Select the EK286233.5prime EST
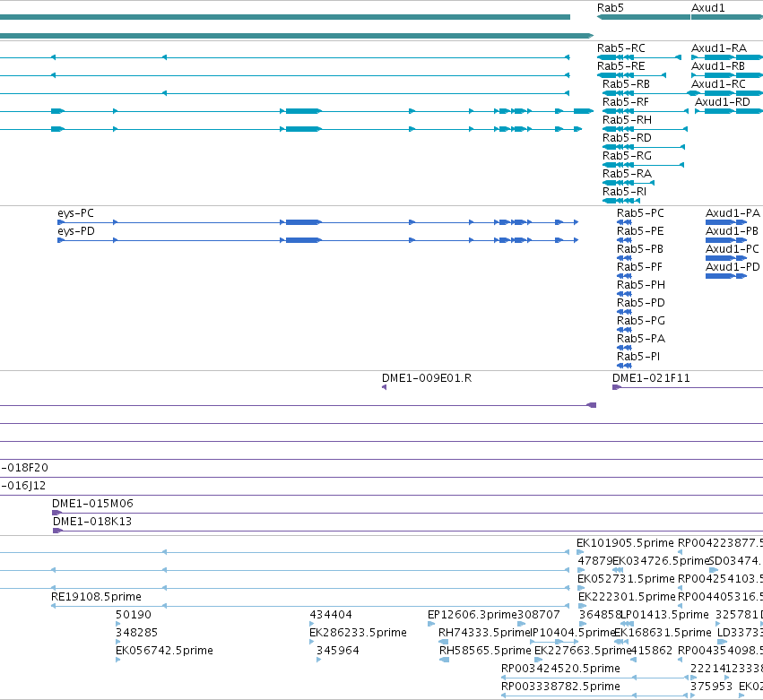This screenshot has width=763, height=700. (358, 634)
